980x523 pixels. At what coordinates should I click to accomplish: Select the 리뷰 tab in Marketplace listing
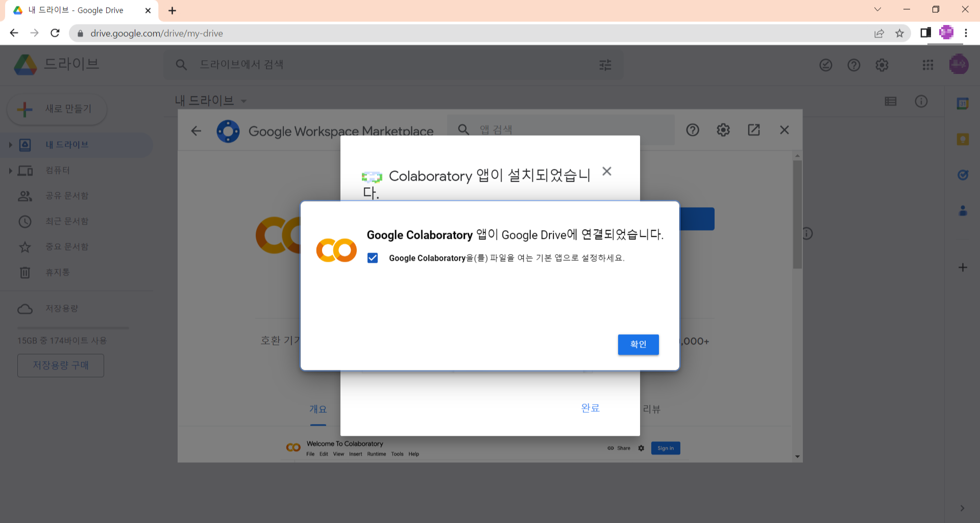click(x=652, y=409)
